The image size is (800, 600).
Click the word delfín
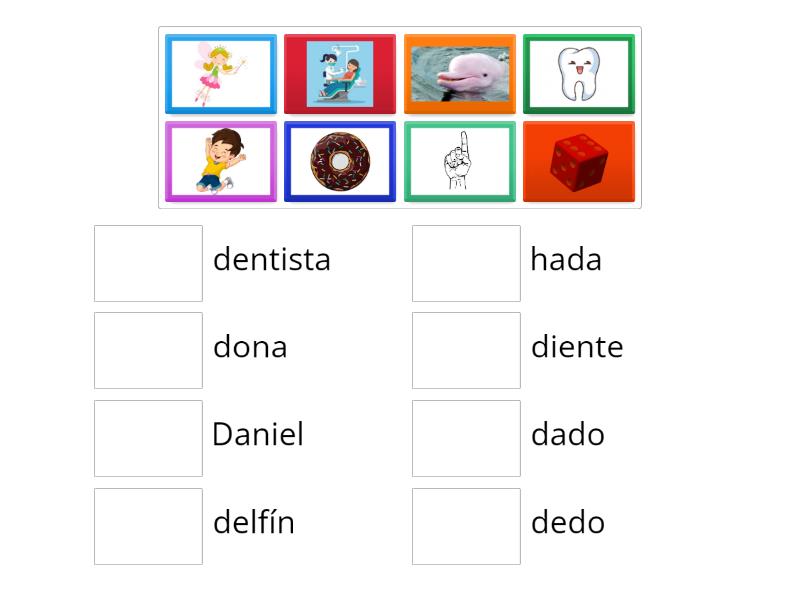pos(254,522)
